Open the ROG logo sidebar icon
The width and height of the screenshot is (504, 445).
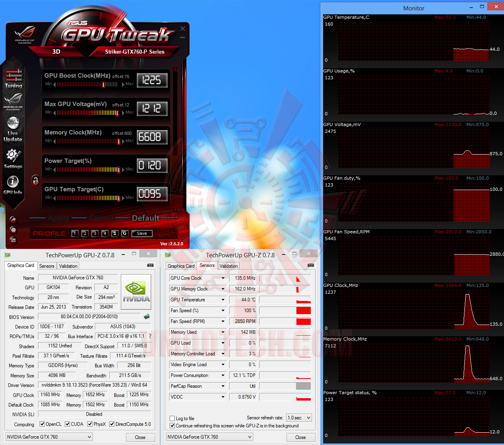click(x=13, y=102)
